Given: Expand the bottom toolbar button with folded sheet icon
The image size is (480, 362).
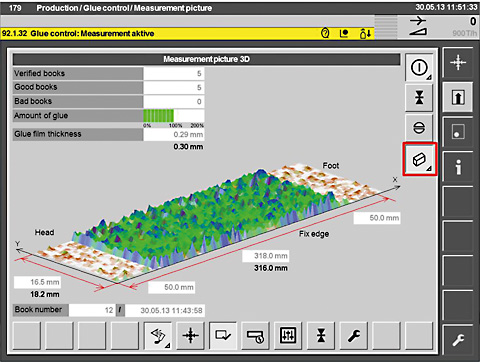Looking at the screenshot, I should point(158,336).
